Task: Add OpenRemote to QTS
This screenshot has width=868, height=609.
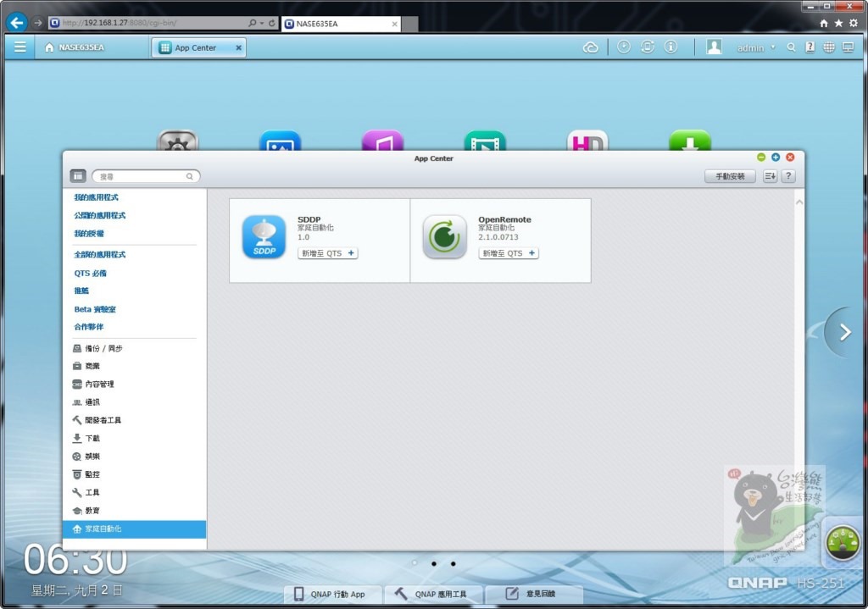Action: (x=509, y=253)
